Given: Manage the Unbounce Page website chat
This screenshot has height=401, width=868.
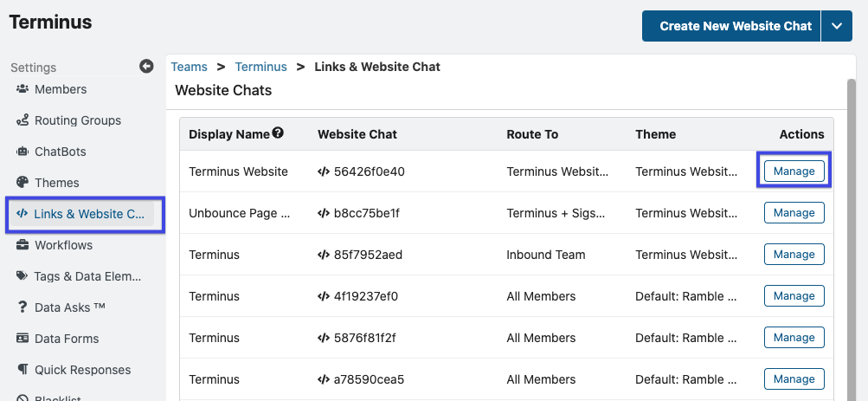Looking at the screenshot, I should coord(794,213).
